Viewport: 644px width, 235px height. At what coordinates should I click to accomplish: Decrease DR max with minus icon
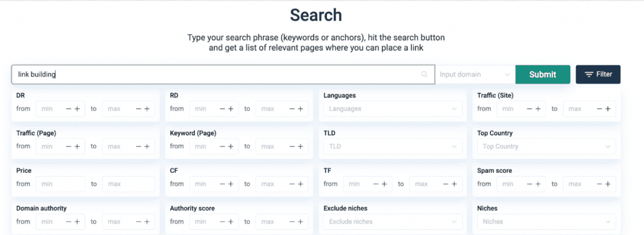(x=138, y=109)
